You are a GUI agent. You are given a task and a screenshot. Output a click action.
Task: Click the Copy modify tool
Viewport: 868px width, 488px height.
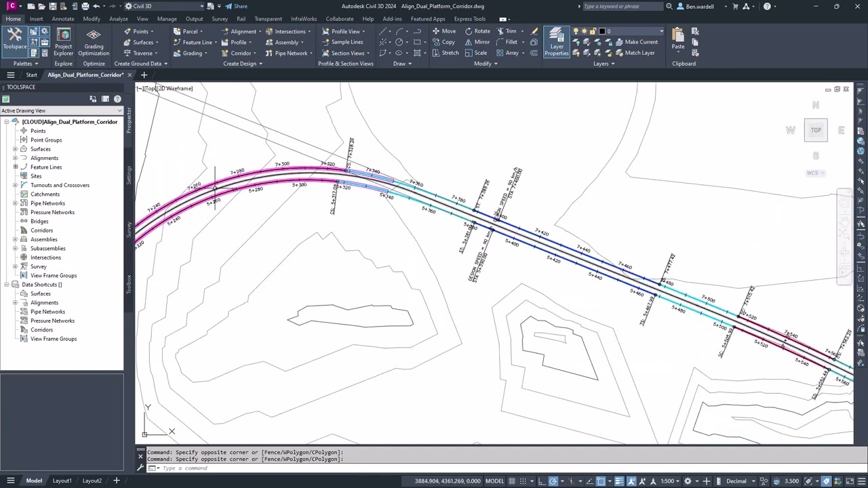[443, 42]
